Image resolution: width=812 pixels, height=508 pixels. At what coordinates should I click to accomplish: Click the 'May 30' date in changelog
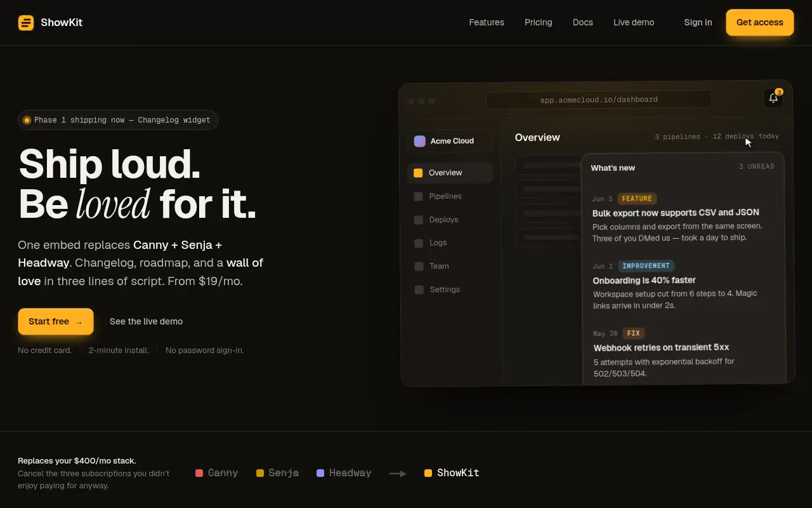click(605, 333)
